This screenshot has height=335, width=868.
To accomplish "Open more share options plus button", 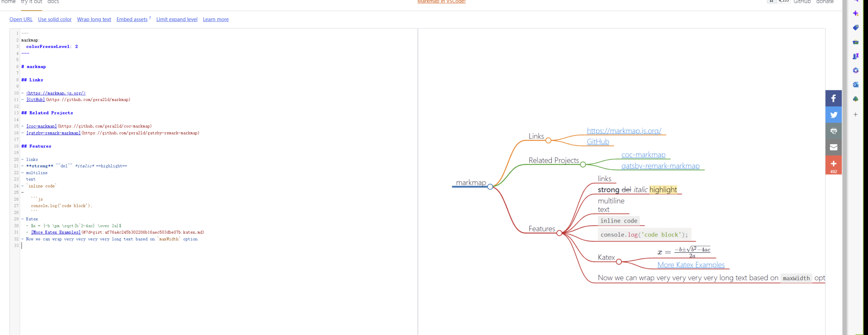I will pos(833,165).
